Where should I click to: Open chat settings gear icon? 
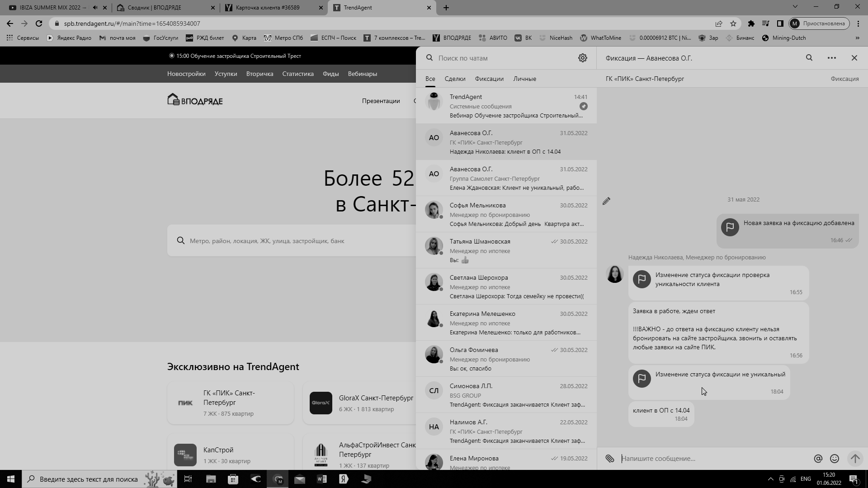pyautogui.click(x=582, y=58)
